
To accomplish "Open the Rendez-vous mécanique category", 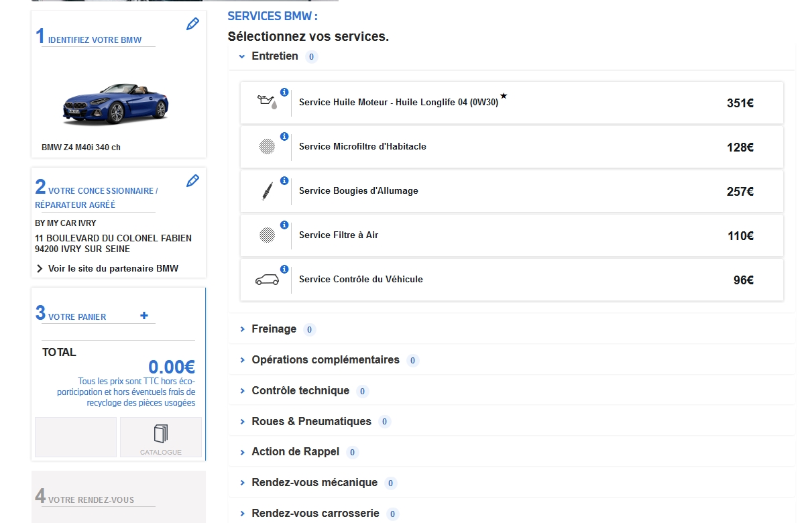I will pyautogui.click(x=314, y=483).
